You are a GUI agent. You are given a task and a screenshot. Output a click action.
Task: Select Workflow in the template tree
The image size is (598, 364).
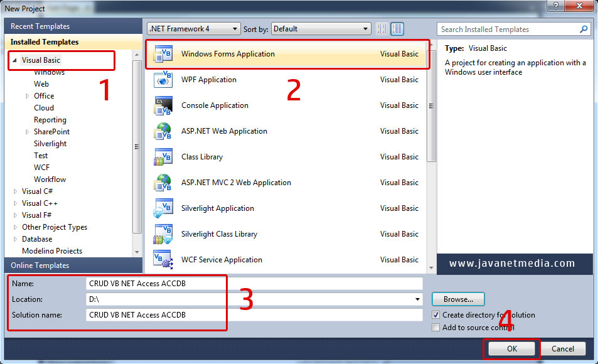(x=50, y=179)
